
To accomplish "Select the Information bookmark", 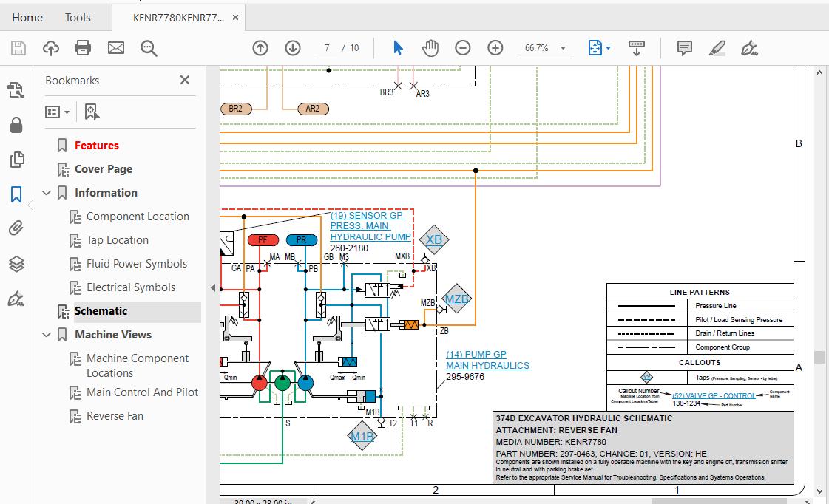I will tap(106, 193).
